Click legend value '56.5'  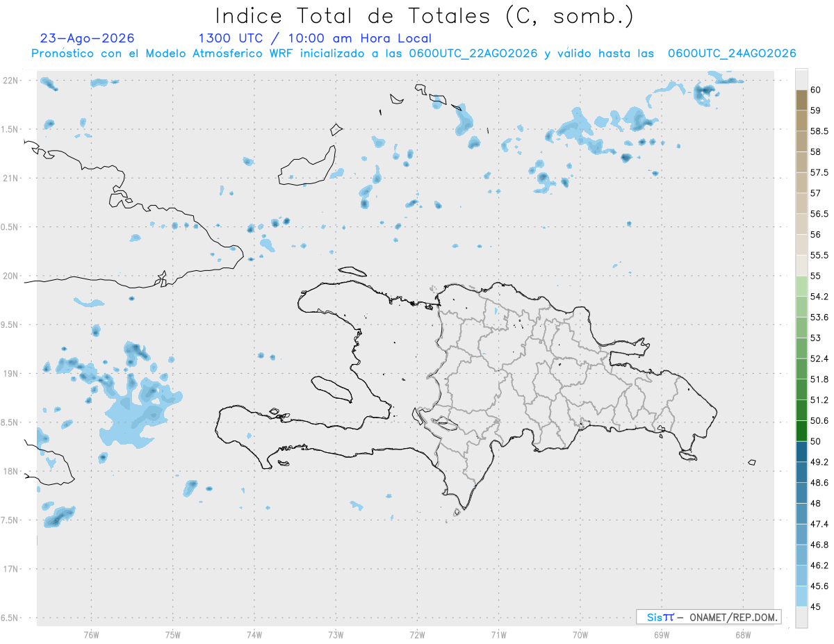[x=819, y=214]
